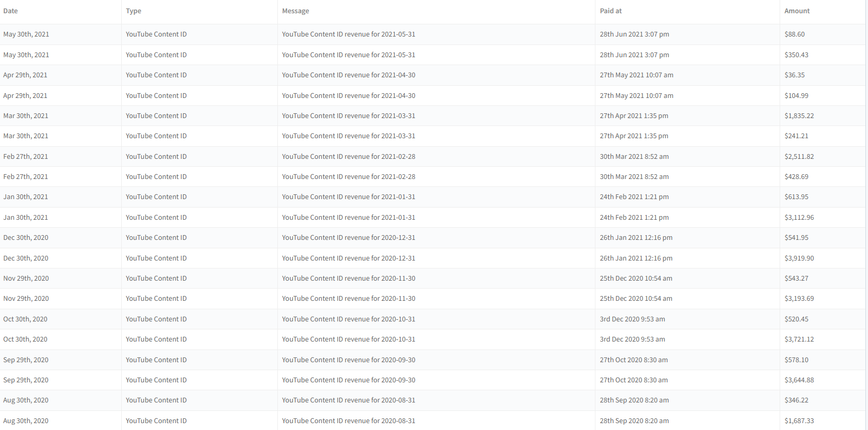This screenshot has height=430, width=868.
Task: Click revenue for 2021-01-31 message in $613.95 row
Action: 348,197
